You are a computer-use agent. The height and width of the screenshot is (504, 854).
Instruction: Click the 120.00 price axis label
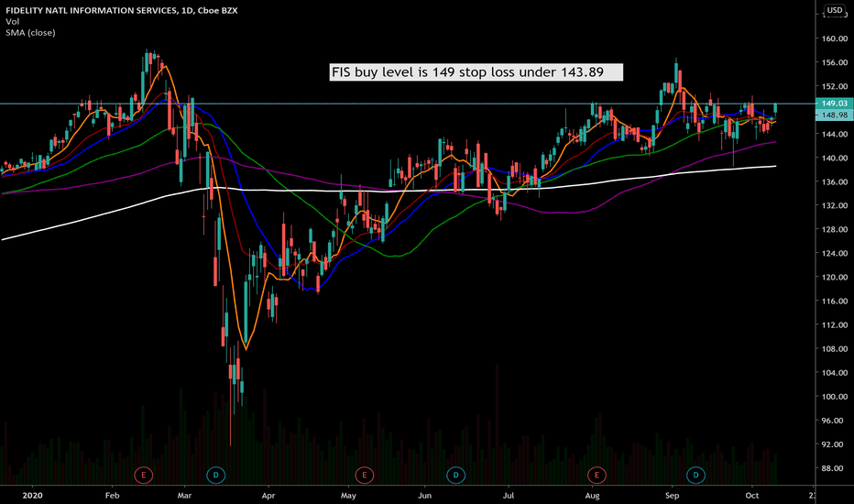835,278
